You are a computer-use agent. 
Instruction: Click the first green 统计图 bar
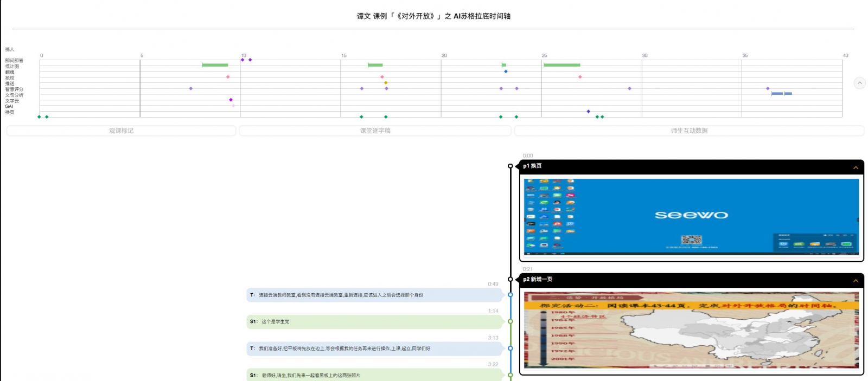coord(215,65)
